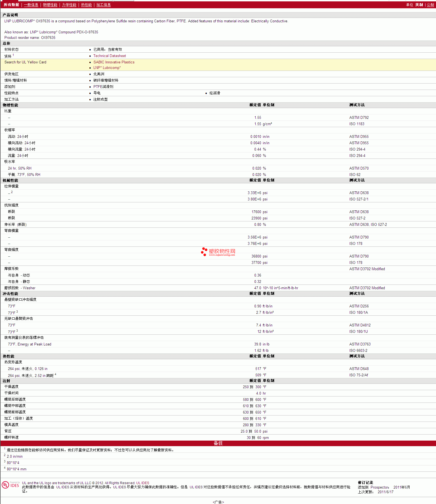Screen dimensions: 436x504
Task: Click the 36800 psi flexural strength value
Action: pyautogui.click(x=259, y=256)
